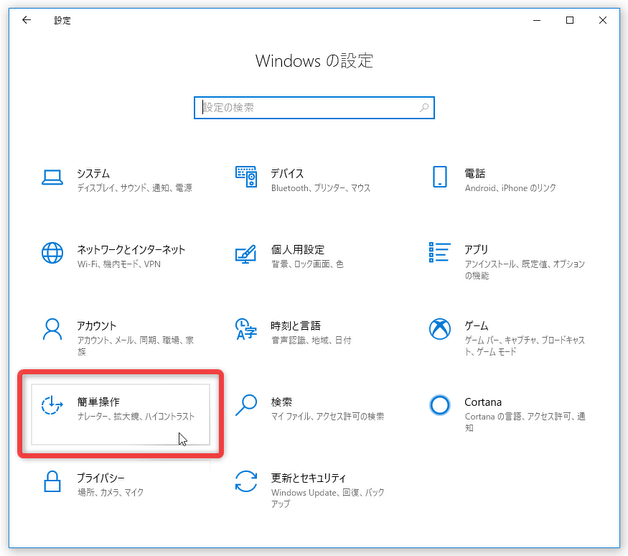Open ネットワークとインターネット label

tap(131, 250)
